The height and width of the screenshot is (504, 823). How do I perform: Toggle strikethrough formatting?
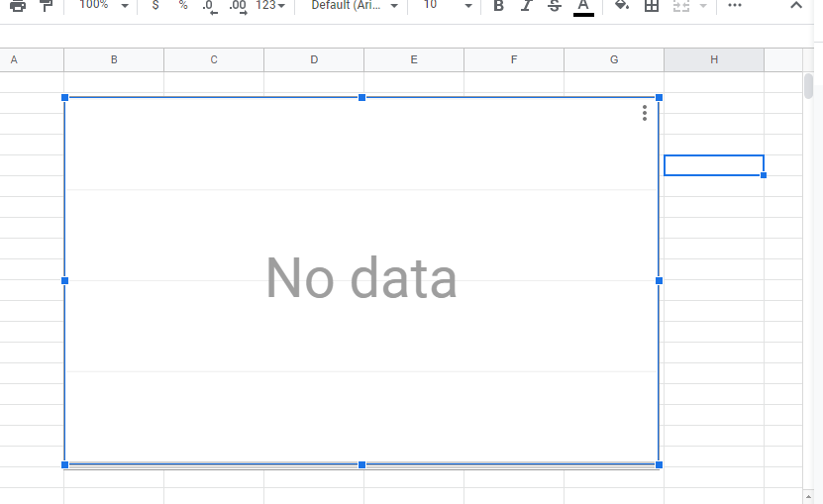pos(555,5)
